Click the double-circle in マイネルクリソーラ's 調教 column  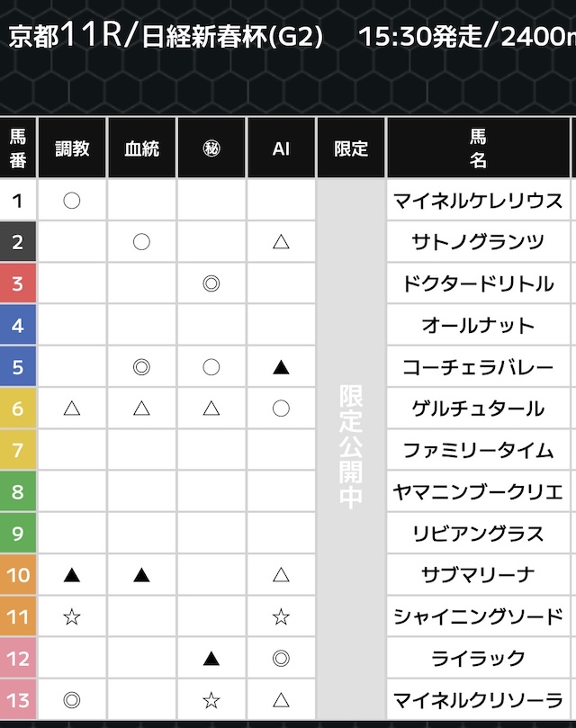point(72,700)
